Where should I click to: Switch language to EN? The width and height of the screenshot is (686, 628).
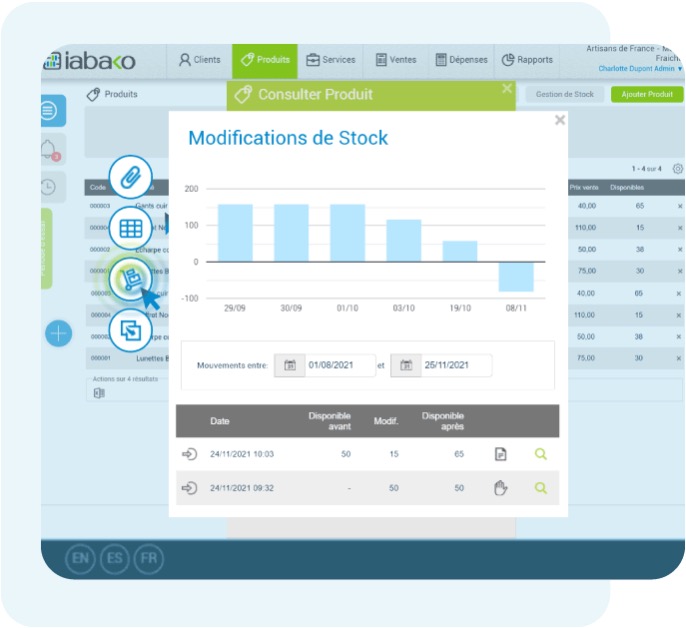(80, 558)
